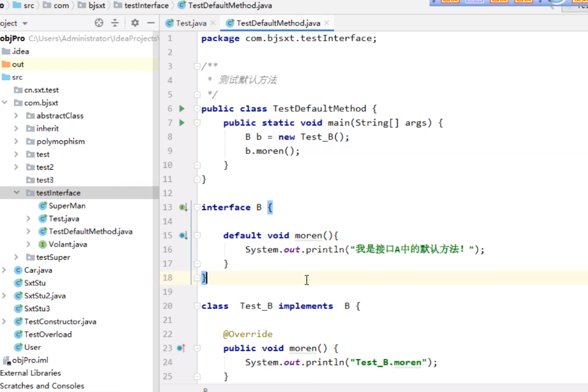Expand the Car.java node
588x392 pixels.
coord(4,270)
